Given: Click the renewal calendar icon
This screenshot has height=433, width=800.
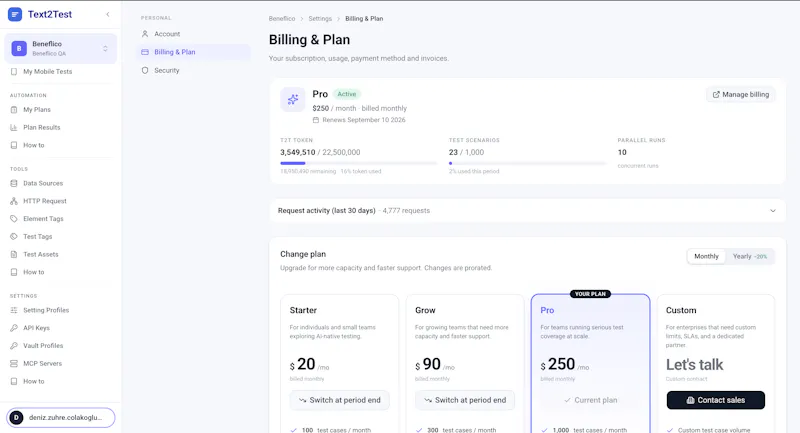Looking at the screenshot, I should click(x=316, y=120).
